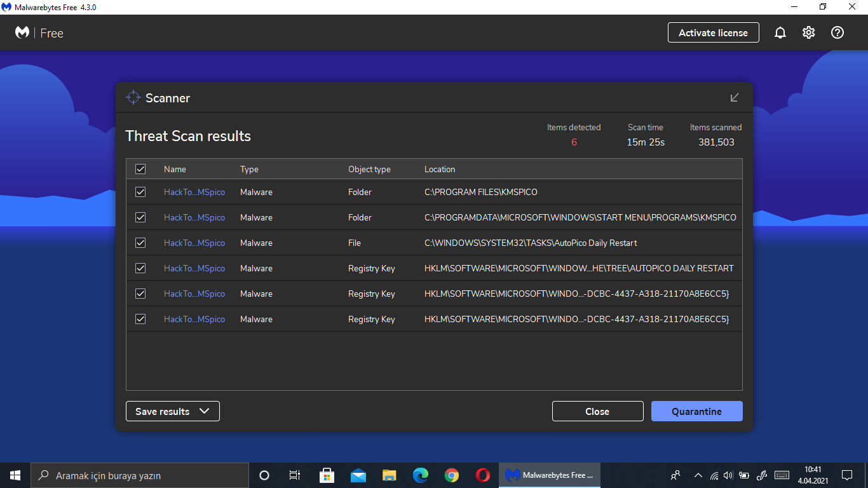Image resolution: width=868 pixels, height=488 pixels.
Task: Open File Explorer from the taskbar
Action: (x=390, y=475)
